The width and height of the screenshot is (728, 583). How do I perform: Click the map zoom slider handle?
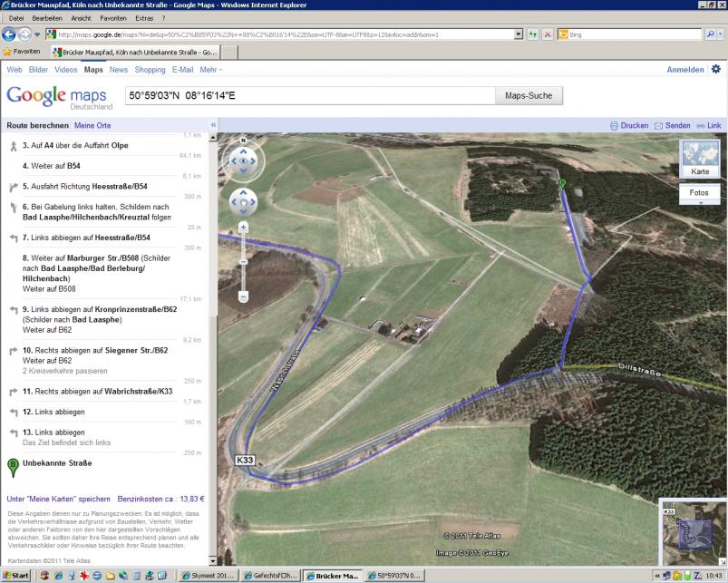243,262
